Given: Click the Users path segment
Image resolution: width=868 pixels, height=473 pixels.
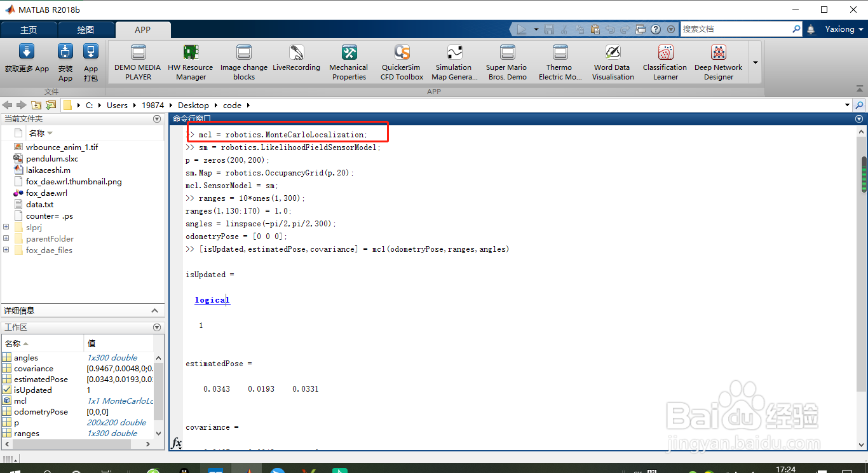Looking at the screenshot, I should coord(117,105).
